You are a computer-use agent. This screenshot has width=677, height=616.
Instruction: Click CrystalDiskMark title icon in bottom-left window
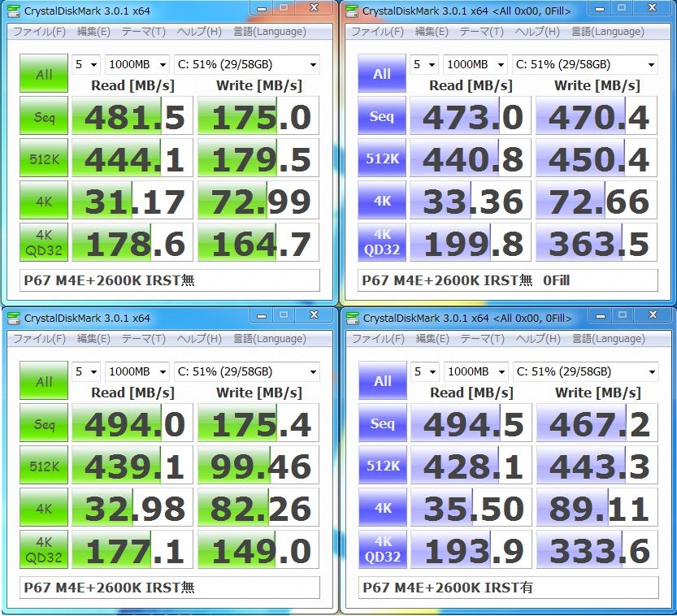[x=13, y=318]
